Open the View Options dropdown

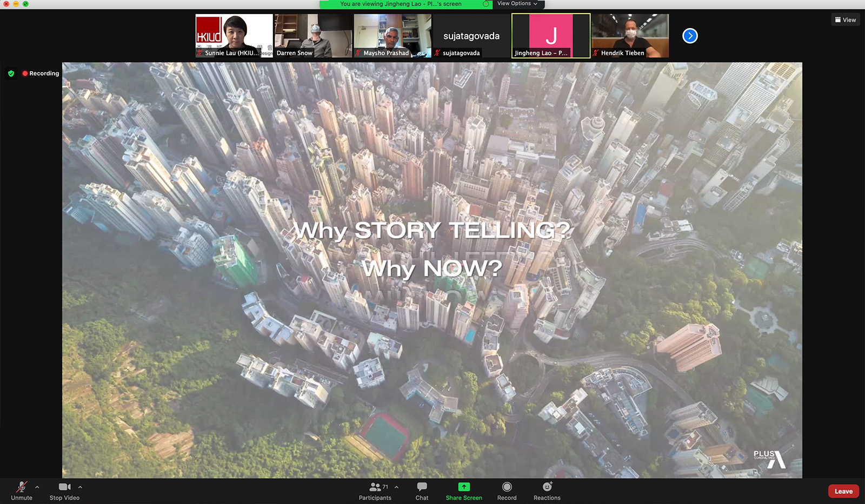517,4
